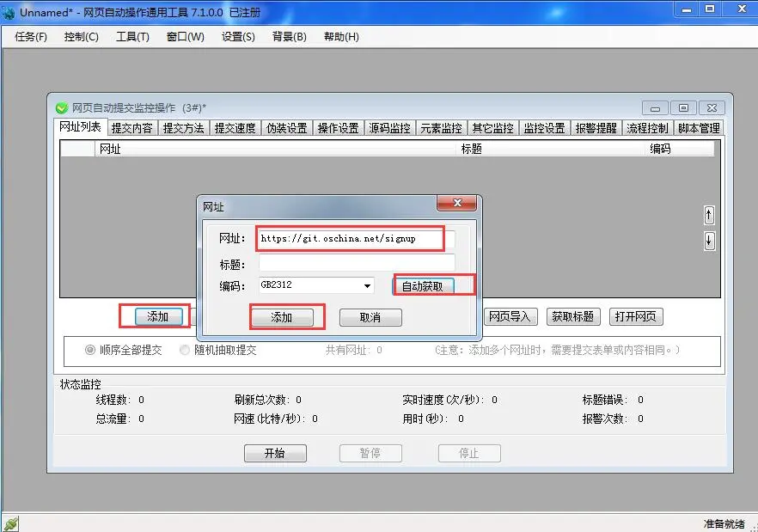Screen dimensions: 758x532
Task: Click the 打开网页 button
Action: (636, 317)
